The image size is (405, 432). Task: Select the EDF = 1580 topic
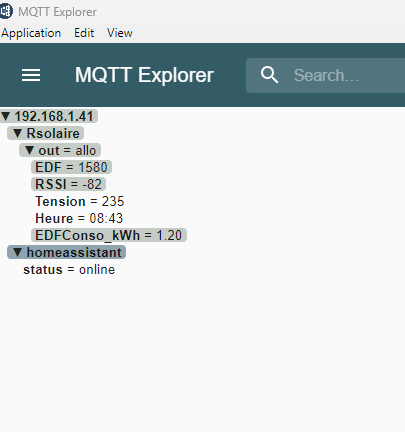(x=71, y=167)
